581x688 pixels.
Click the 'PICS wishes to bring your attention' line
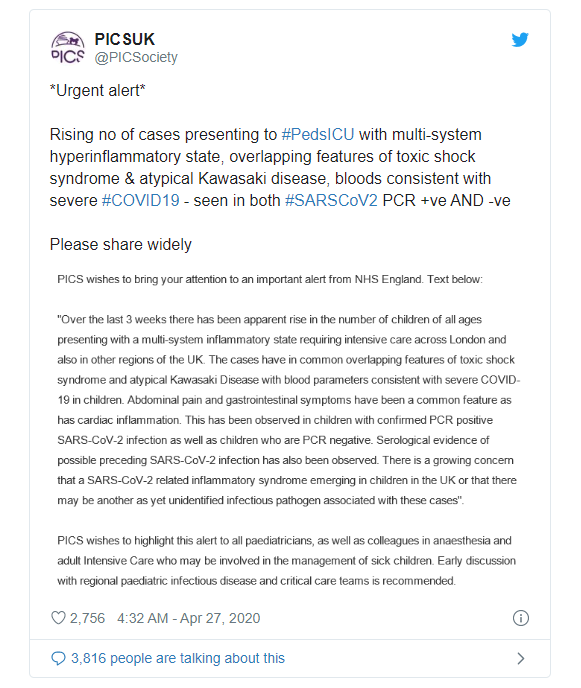(x=270, y=280)
